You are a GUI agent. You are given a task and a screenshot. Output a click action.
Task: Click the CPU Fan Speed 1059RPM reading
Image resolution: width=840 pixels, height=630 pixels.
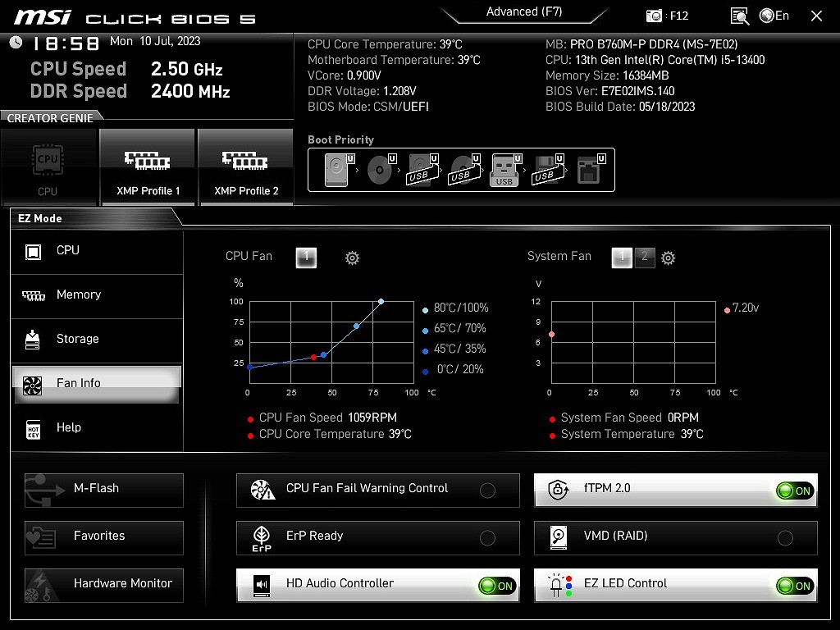tap(328, 418)
